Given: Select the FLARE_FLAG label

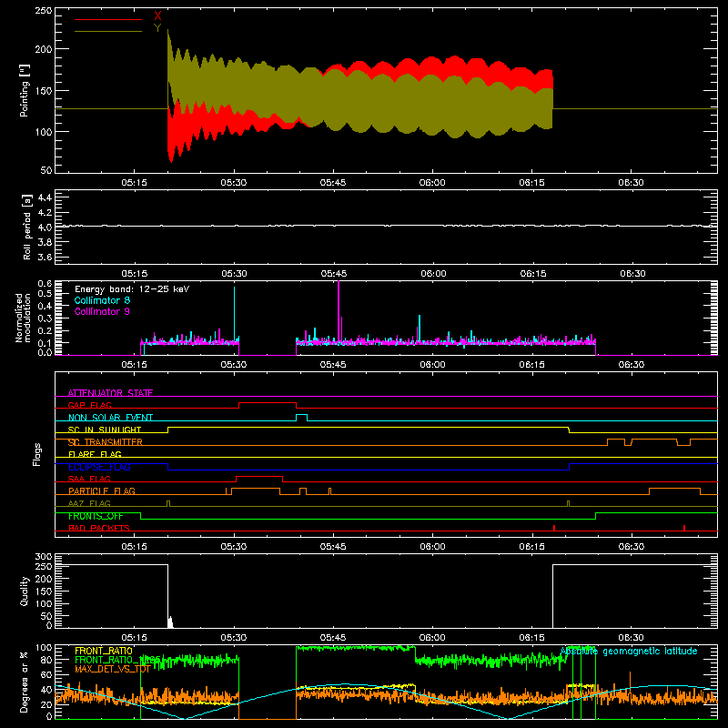Looking at the screenshot, I should [95, 454].
